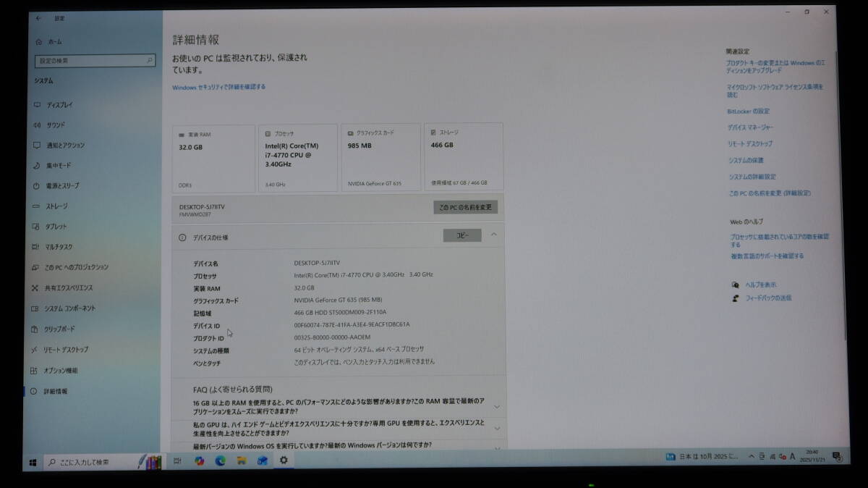Open 通知とアクション settings page
Viewport: 868px width, 488px height.
point(59,145)
